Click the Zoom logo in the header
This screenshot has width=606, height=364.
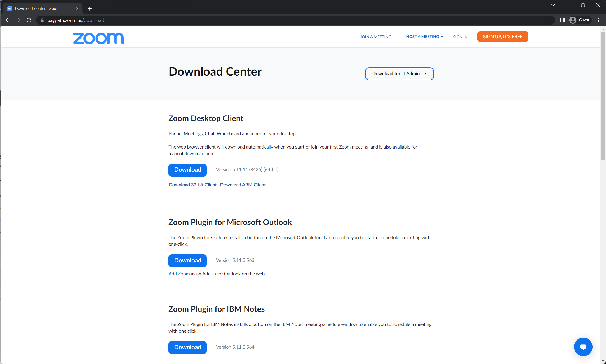tap(98, 39)
